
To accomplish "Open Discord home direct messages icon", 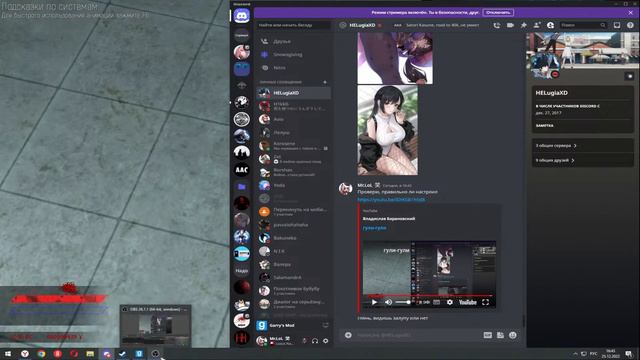I will [242, 16].
